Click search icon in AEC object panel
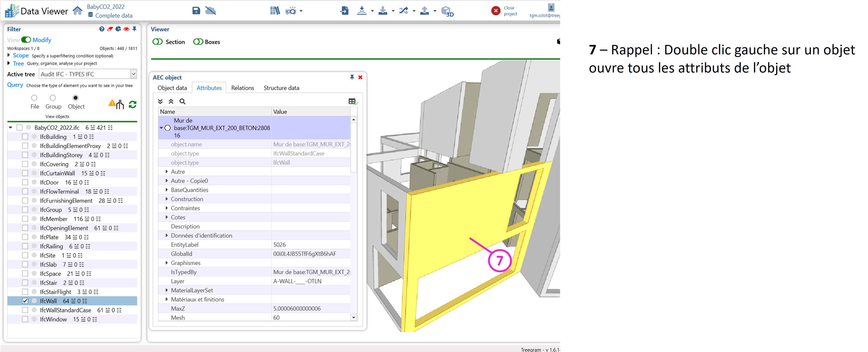 pyautogui.click(x=182, y=102)
